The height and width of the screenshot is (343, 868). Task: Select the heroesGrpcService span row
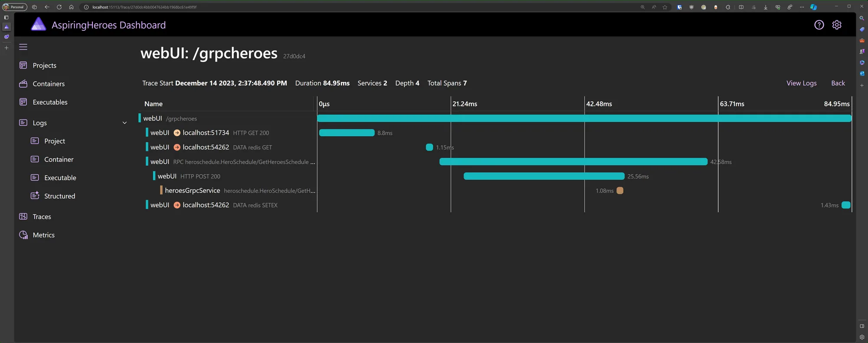coord(495,191)
